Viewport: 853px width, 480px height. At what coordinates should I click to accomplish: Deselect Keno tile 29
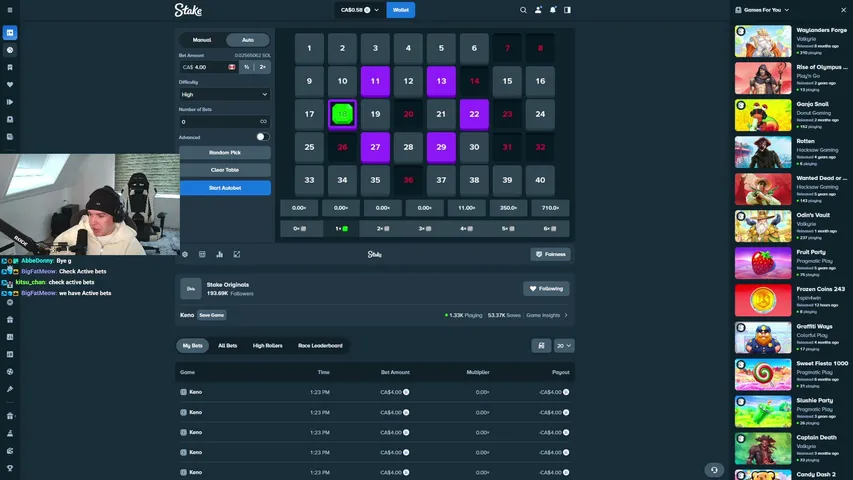click(441, 147)
